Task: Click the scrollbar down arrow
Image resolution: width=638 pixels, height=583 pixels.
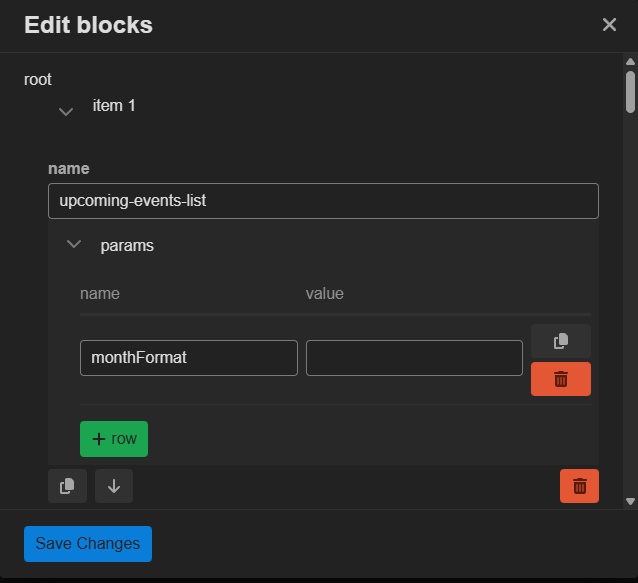Action: point(630,501)
